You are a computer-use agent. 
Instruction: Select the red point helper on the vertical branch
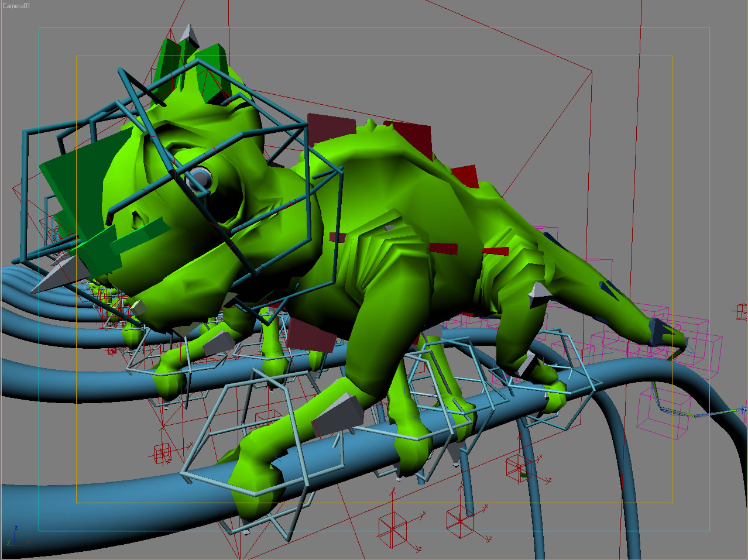pos(518,467)
